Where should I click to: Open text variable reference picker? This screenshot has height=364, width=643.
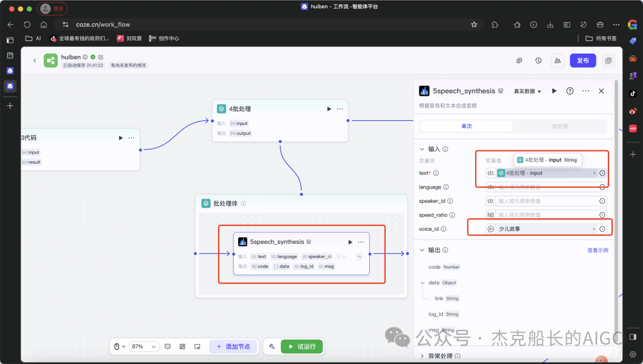pos(602,173)
